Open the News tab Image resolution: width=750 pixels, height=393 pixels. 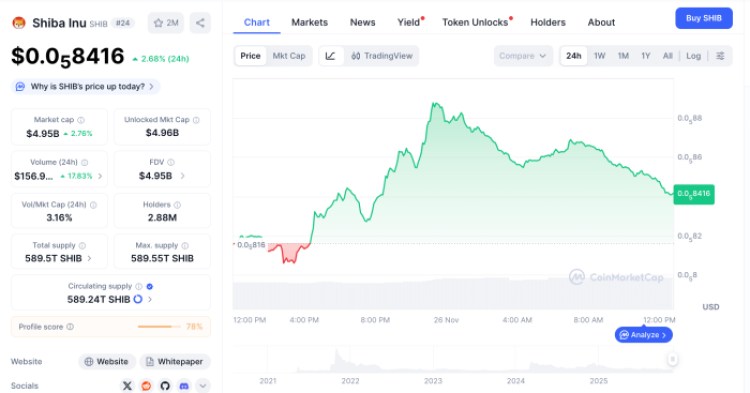click(363, 22)
